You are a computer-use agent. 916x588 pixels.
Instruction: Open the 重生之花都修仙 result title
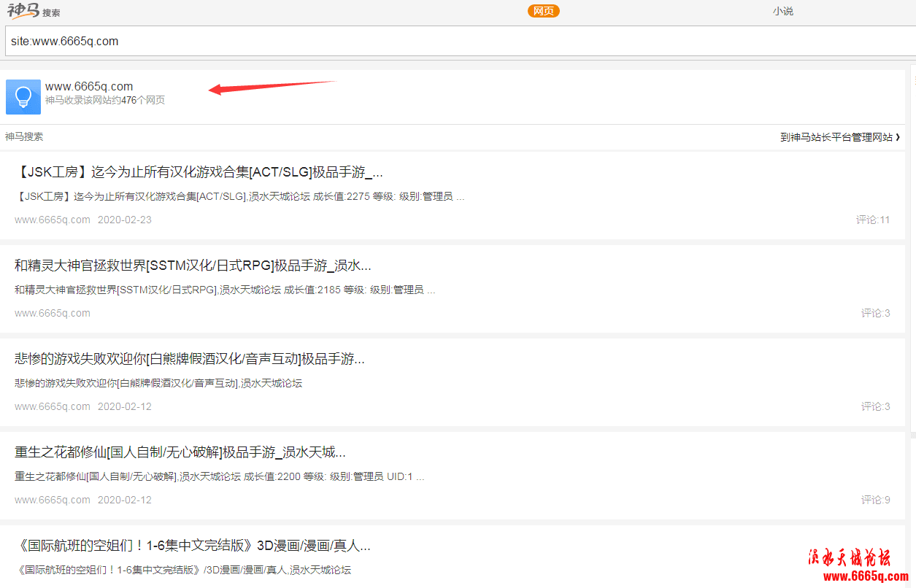click(x=180, y=452)
